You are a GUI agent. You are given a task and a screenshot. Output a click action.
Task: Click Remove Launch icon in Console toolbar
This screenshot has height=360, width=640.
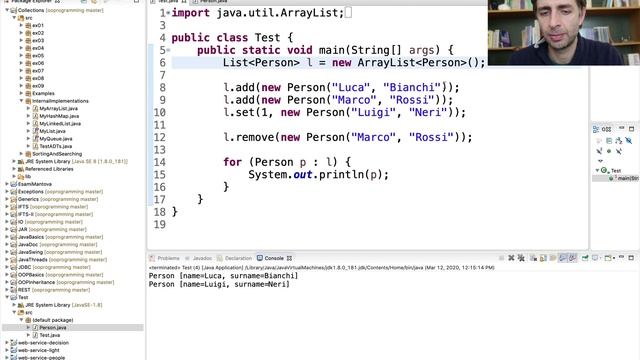pyautogui.click(x=511, y=258)
